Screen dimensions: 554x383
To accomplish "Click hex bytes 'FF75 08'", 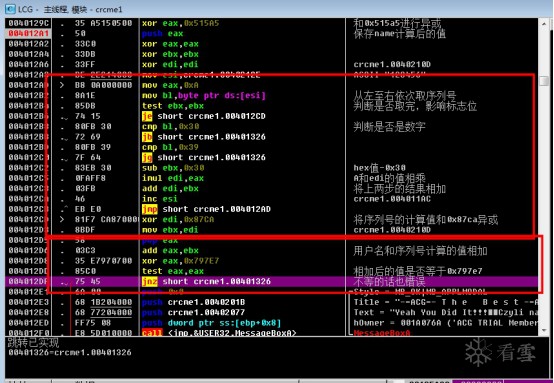I will pyautogui.click(x=93, y=323).
